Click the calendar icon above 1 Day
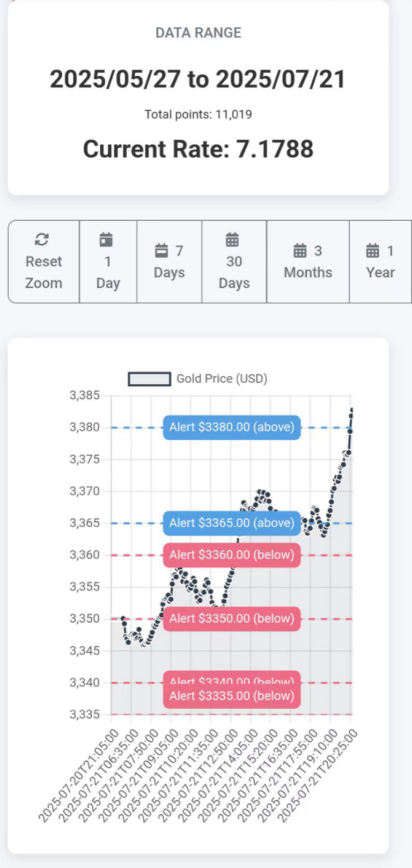This screenshot has width=412, height=868. coord(106,239)
